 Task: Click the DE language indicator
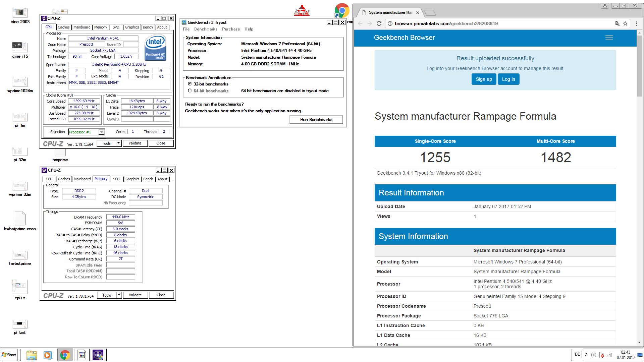tap(577, 354)
